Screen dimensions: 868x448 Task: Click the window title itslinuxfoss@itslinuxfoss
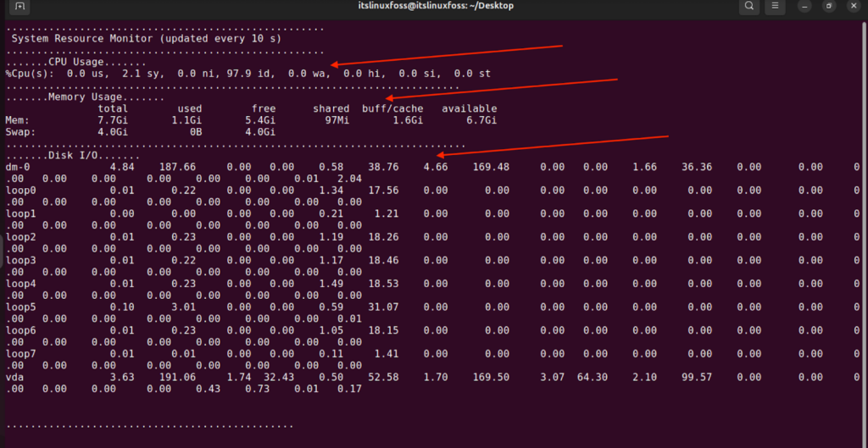tap(436, 6)
